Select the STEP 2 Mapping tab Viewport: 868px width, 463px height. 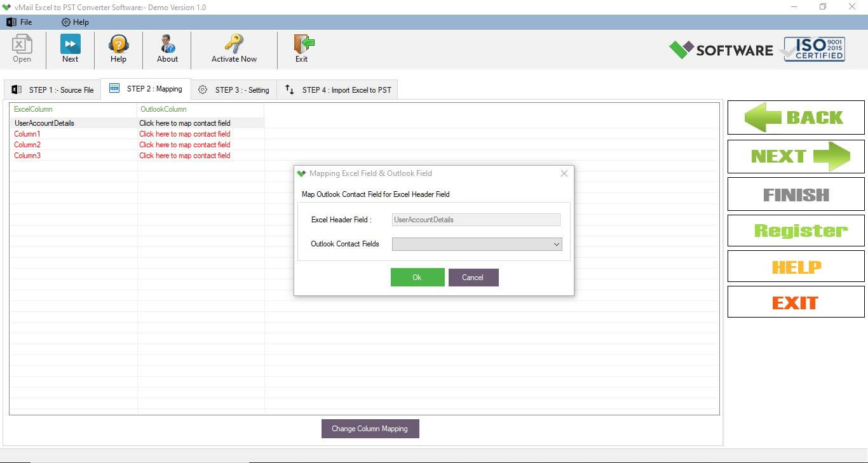146,89
